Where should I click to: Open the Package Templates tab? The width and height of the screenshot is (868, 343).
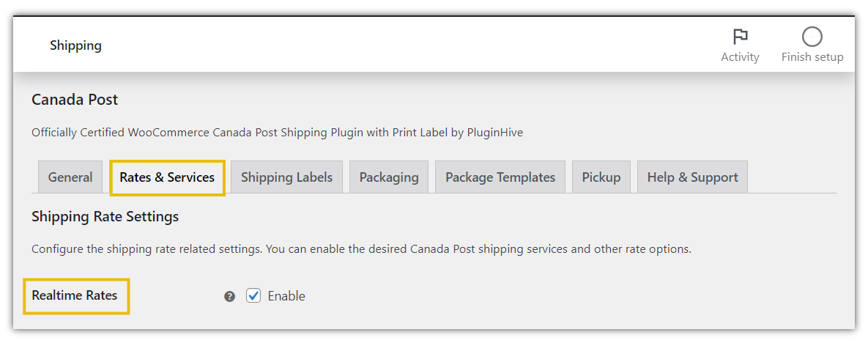pyautogui.click(x=500, y=177)
